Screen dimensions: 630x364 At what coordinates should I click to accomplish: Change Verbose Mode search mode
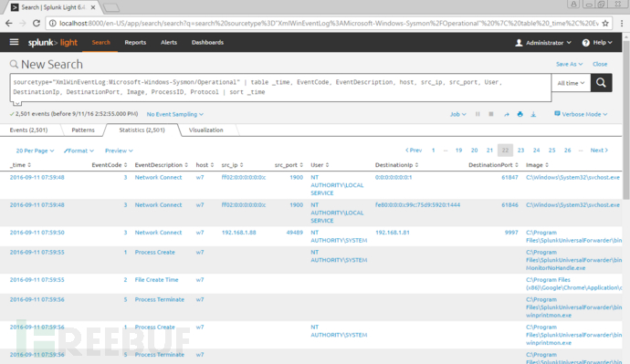[x=581, y=114]
